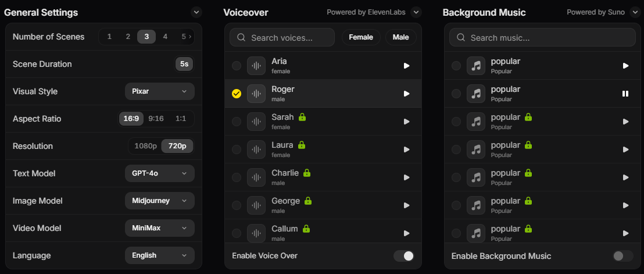Pause the currently playing popular track
Image resolution: width=644 pixels, height=274 pixels.
coord(625,94)
